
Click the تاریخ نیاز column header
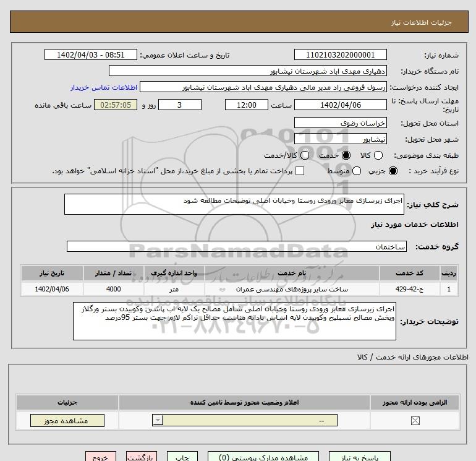point(52,273)
